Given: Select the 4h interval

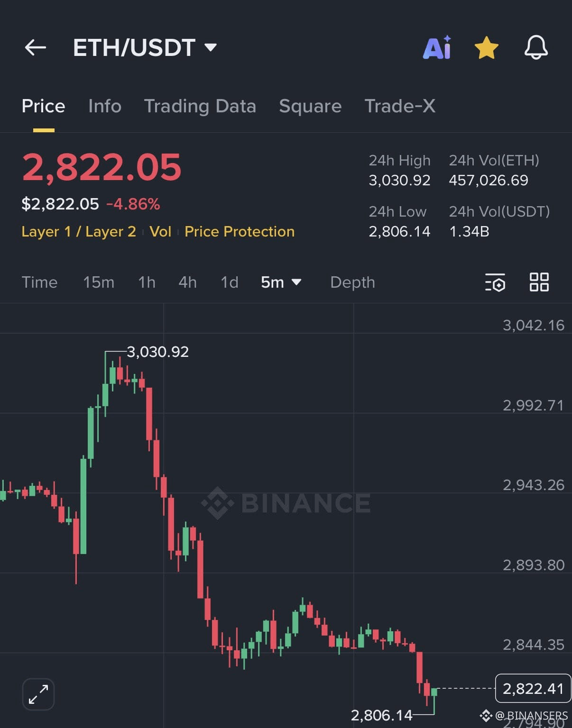Looking at the screenshot, I should coord(187,282).
